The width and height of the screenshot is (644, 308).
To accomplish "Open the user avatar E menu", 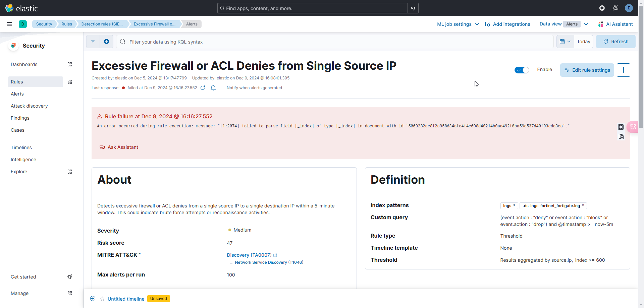I will 629,8.
